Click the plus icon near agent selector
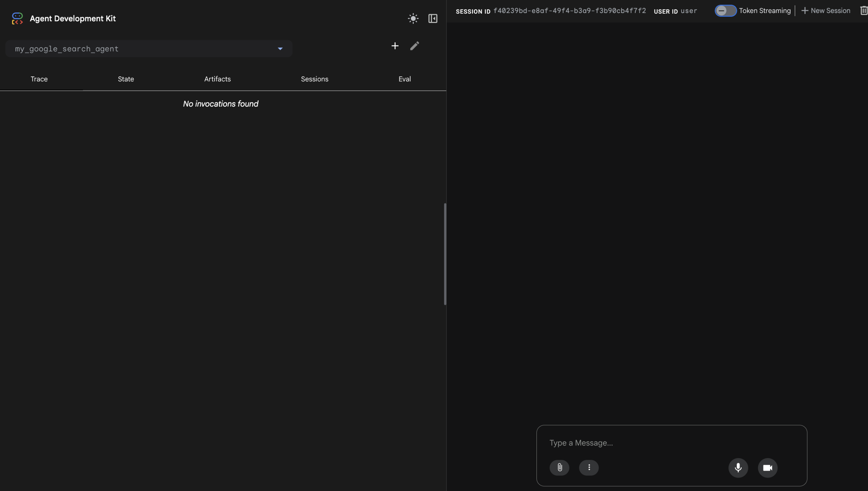 [395, 46]
